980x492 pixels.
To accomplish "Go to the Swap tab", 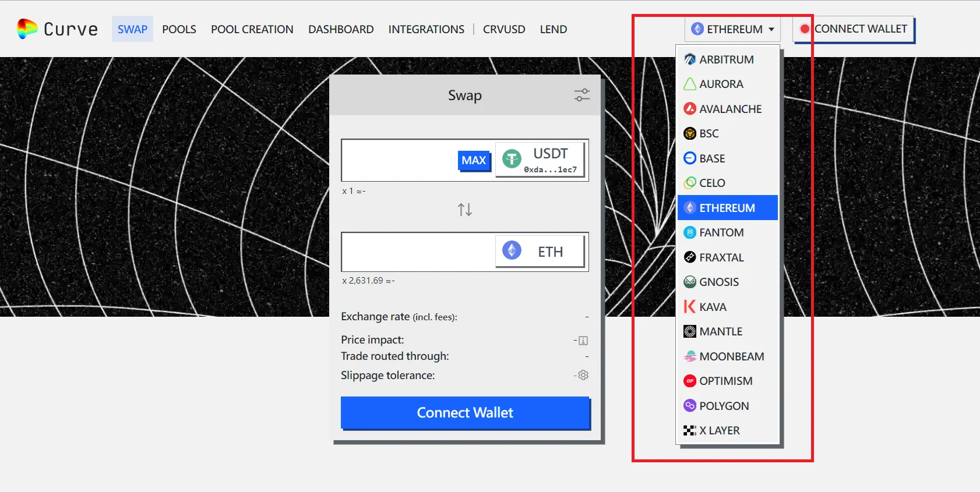I will [132, 29].
